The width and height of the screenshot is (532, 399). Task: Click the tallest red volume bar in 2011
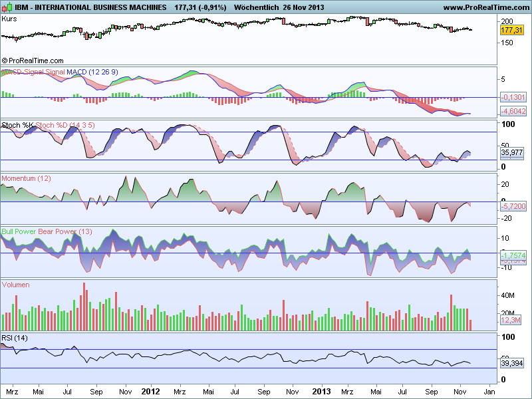[84, 307]
